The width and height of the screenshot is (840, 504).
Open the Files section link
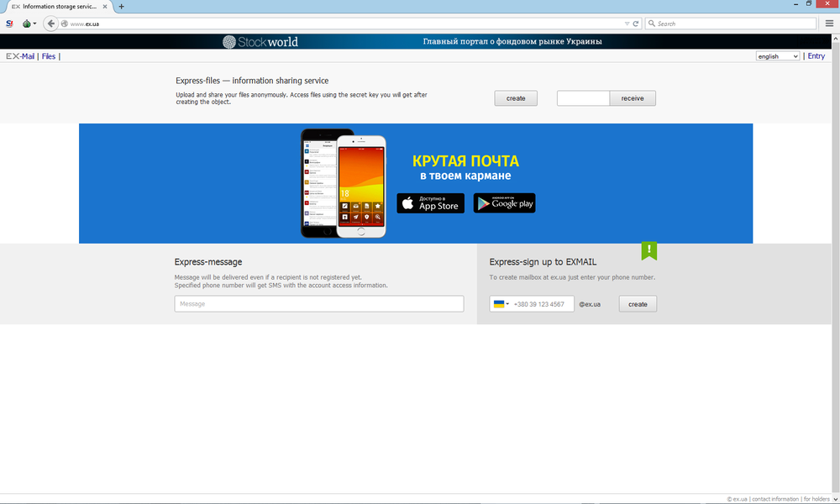coord(49,56)
